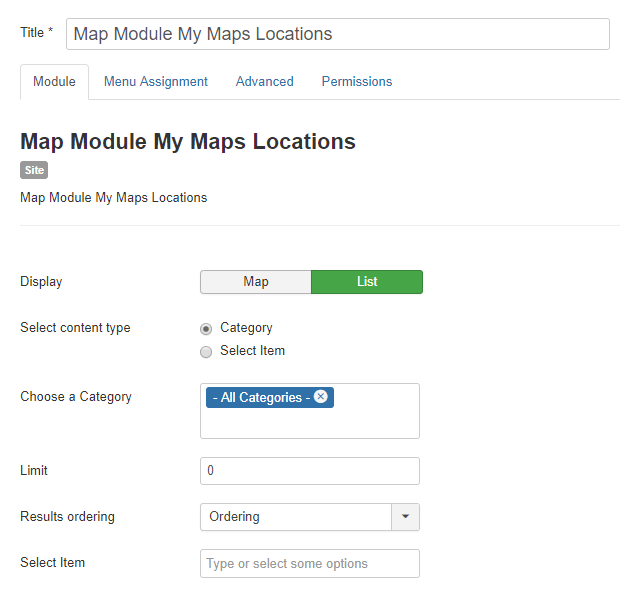This screenshot has width=620, height=596.
Task: Click empty space in Choose a Category box
Action: click(309, 424)
